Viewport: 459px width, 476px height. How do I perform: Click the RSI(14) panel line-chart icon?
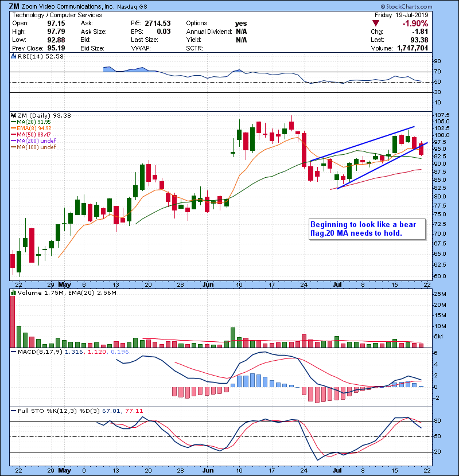click(x=13, y=56)
